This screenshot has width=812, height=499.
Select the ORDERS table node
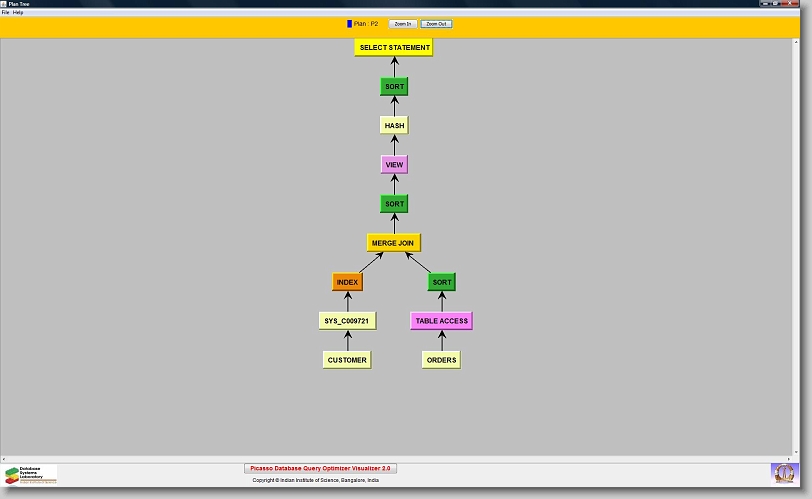click(441, 360)
